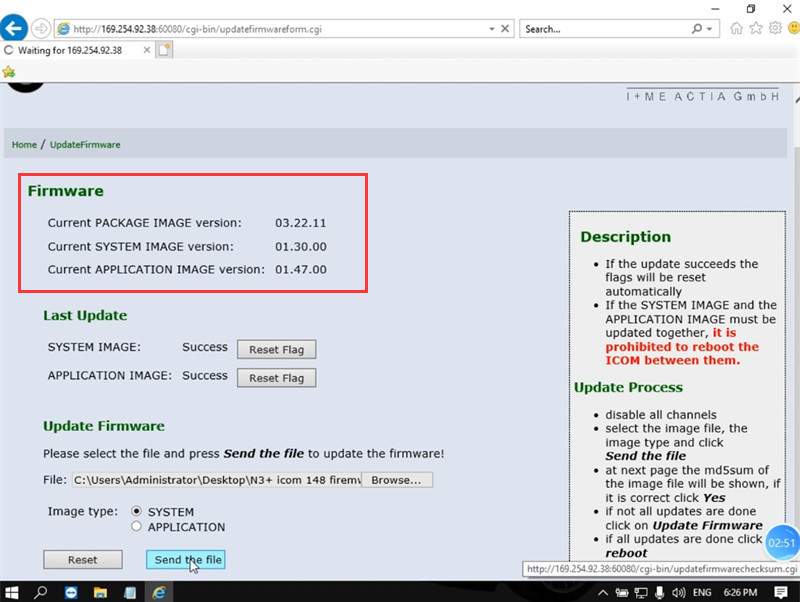This screenshot has height=602, width=800.
Task: Click the browser Back arrow button
Action: click(14, 28)
